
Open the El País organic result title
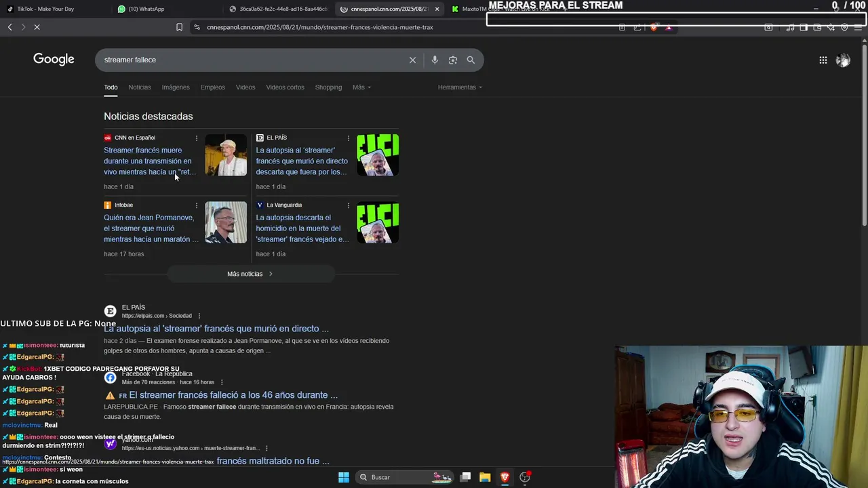pos(216,329)
